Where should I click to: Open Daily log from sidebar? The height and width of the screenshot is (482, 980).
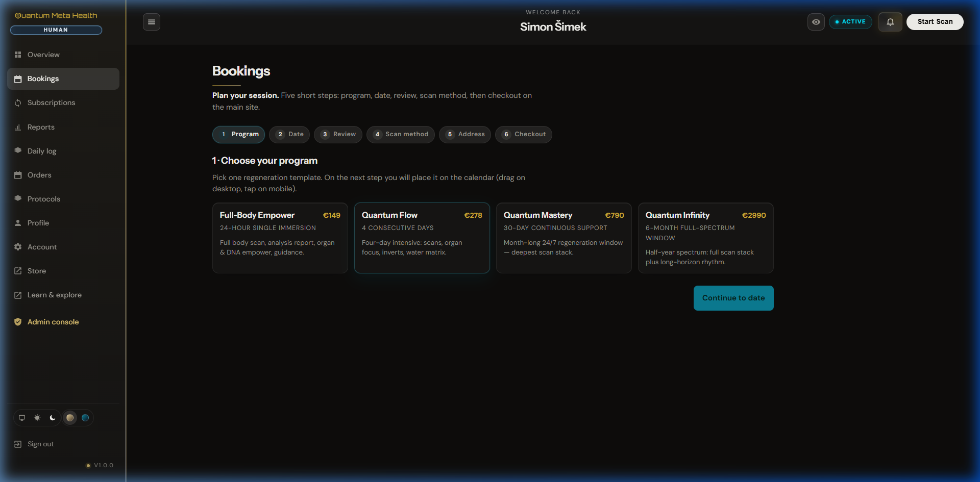pyautogui.click(x=63, y=151)
